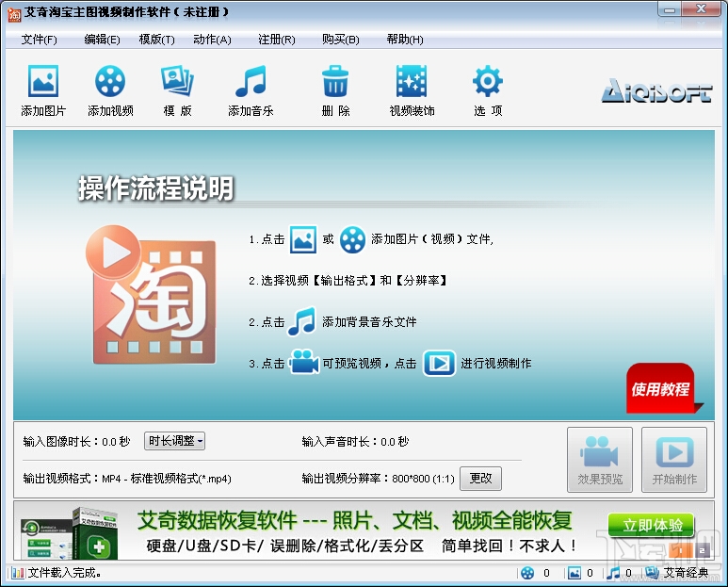Click the 添加图片 toolbar icon
The image size is (728, 587).
click(x=43, y=81)
